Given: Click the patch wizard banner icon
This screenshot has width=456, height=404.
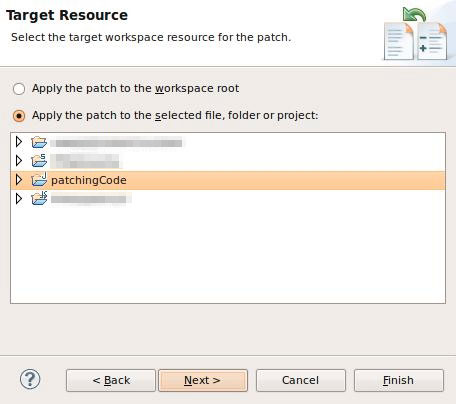Looking at the screenshot, I should point(415,34).
